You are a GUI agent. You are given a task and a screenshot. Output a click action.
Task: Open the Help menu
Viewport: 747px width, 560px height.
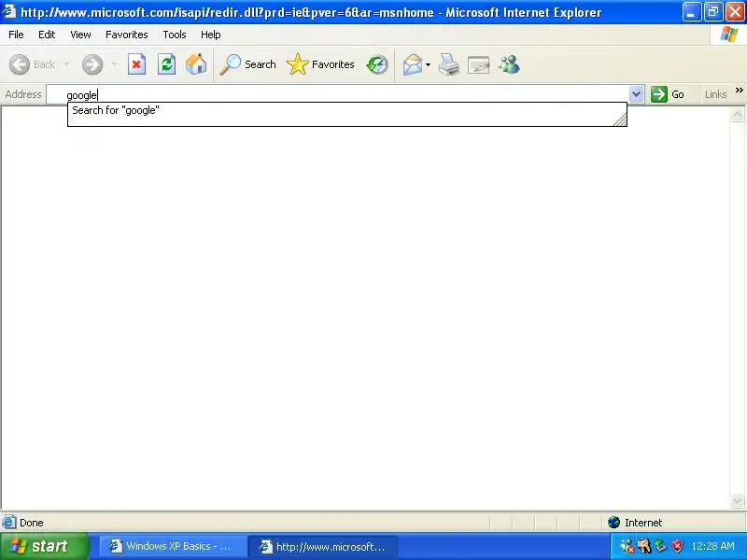click(211, 35)
